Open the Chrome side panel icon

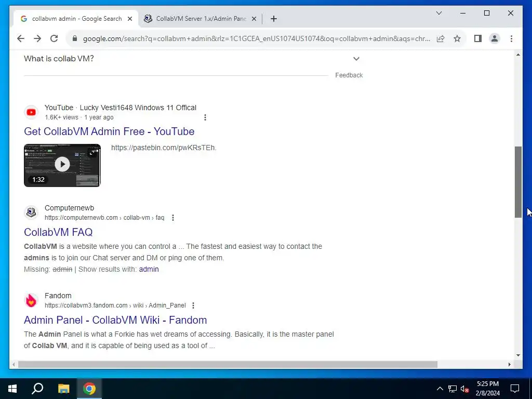(478, 38)
